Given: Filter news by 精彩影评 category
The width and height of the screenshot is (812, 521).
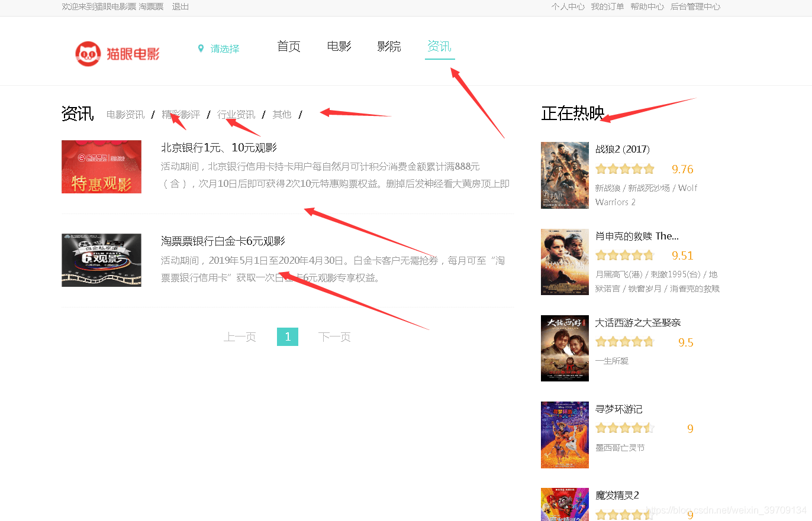Looking at the screenshot, I should (181, 115).
